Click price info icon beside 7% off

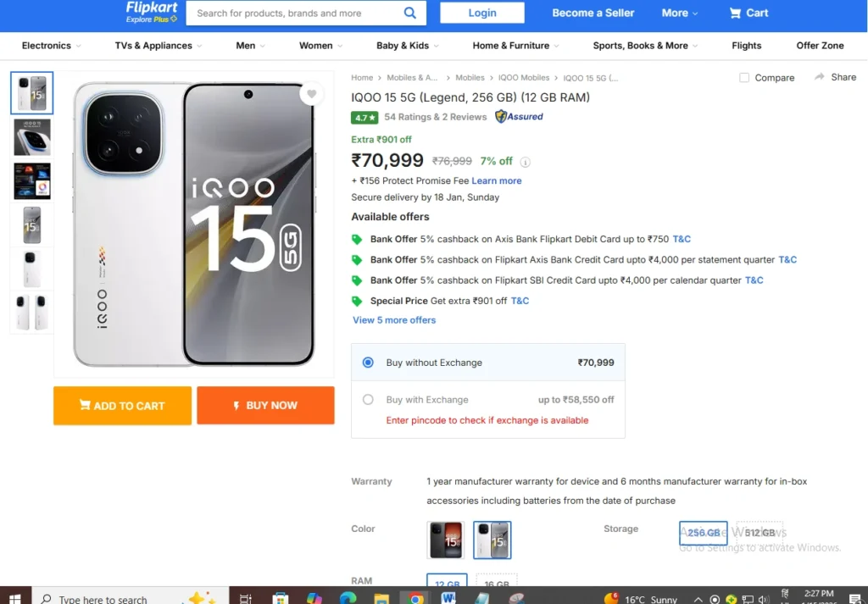[525, 162]
